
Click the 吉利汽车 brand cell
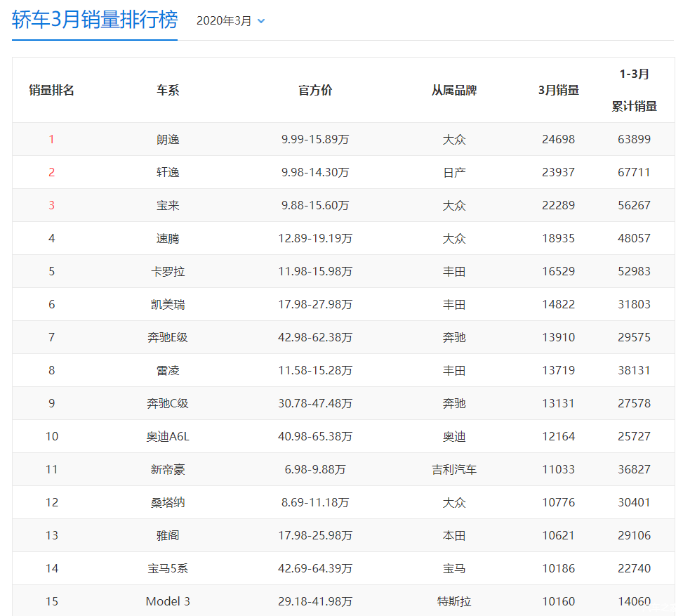454,469
